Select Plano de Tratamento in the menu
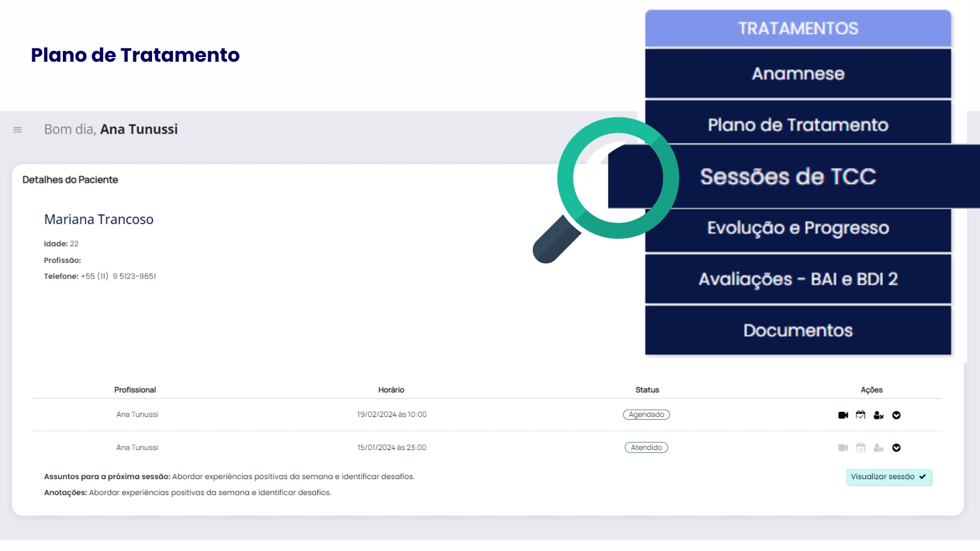The width and height of the screenshot is (980, 551). tap(798, 122)
